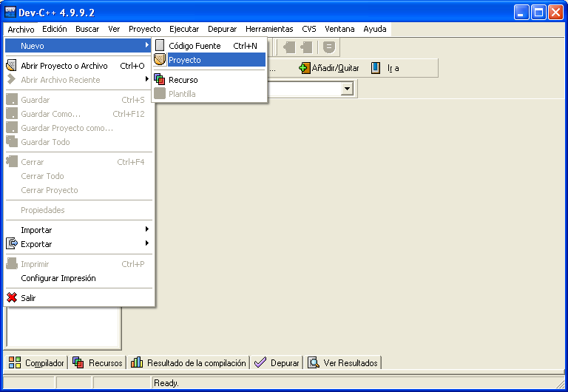Open the Depurar menu in the menu bar
568x392 pixels.
(x=222, y=29)
